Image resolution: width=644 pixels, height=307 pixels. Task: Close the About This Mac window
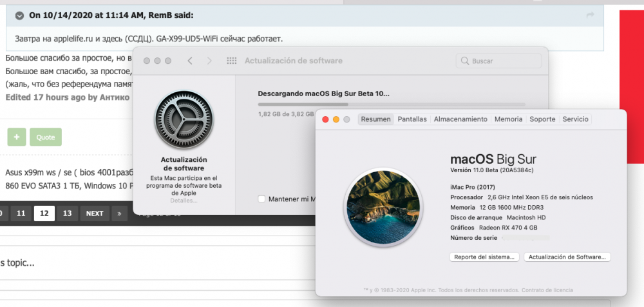pos(325,119)
